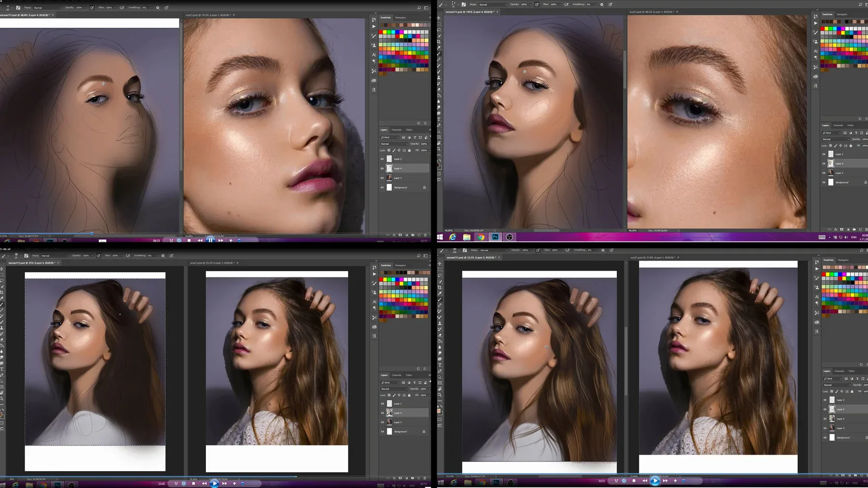The image size is (868, 488).
Task: Choose the Move tool at toolbar top
Action: pyautogui.click(x=439, y=19)
